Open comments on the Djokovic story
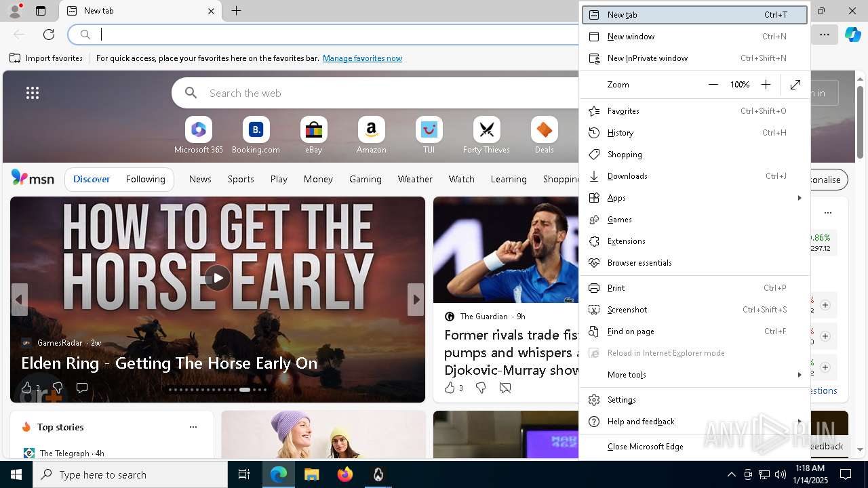 [x=505, y=388]
